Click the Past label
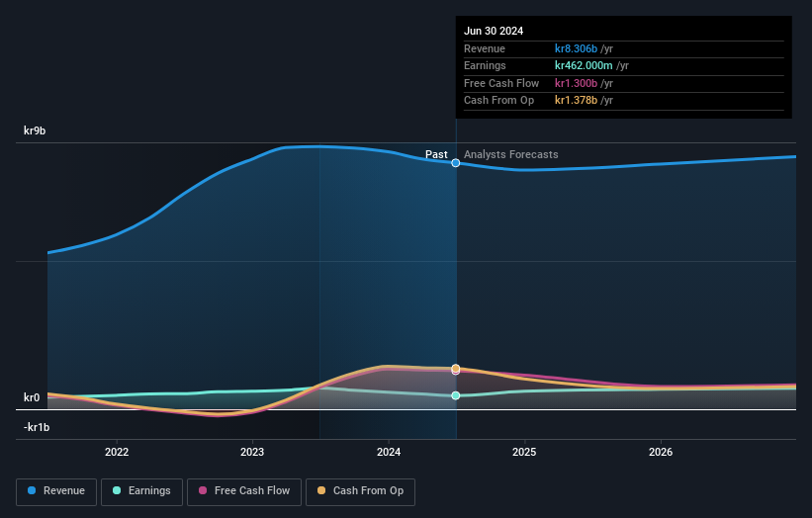Screen dimensions: 812x518 436,154
